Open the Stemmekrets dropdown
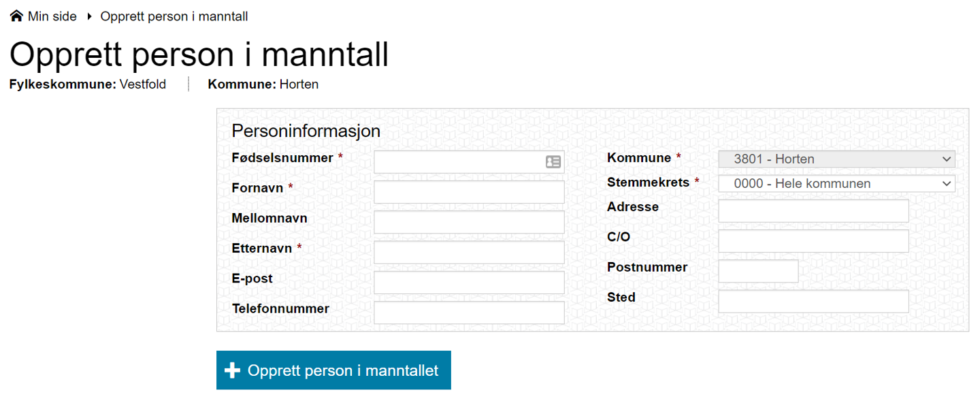The width and height of the screenshot is (980, 399). pos(836,184)
